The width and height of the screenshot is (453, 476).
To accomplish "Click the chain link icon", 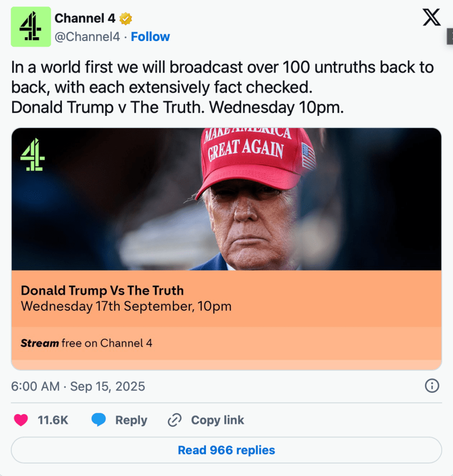I will (174, 420).
